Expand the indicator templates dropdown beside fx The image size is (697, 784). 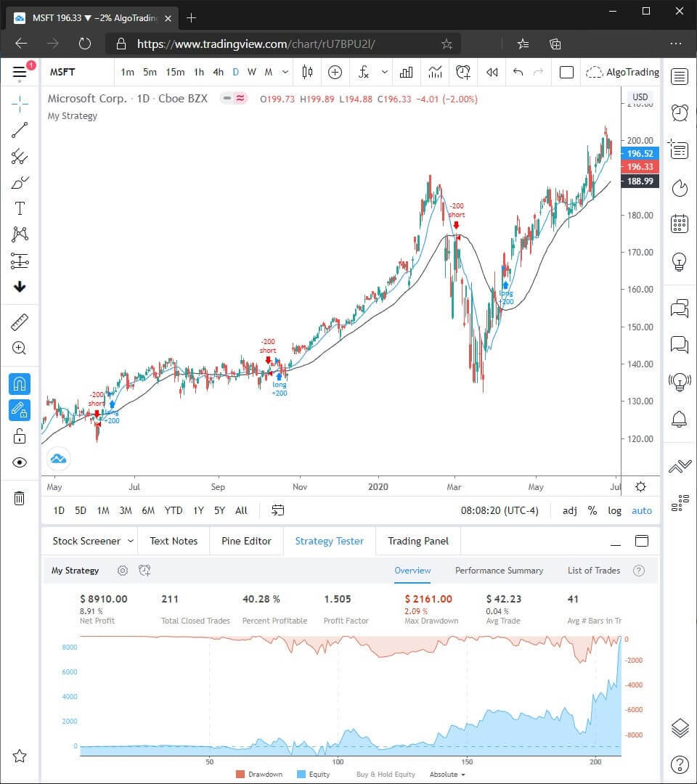[384, 72]
